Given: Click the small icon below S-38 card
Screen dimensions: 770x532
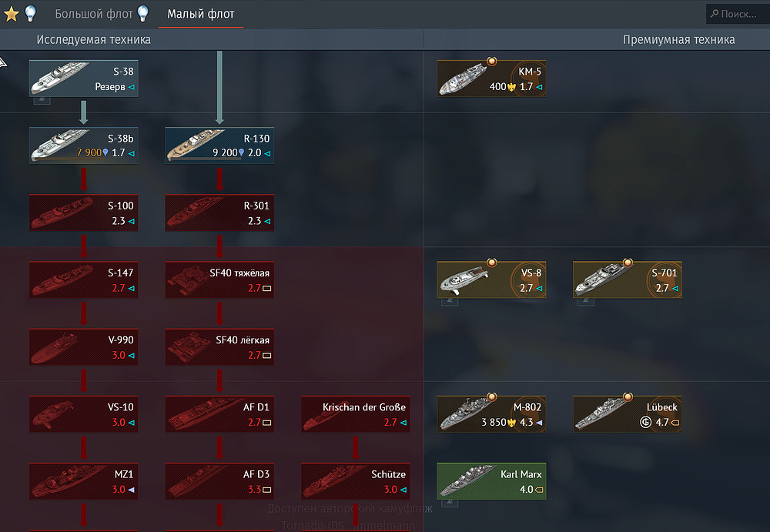Looking at the screenshot, I should (42, 100).
